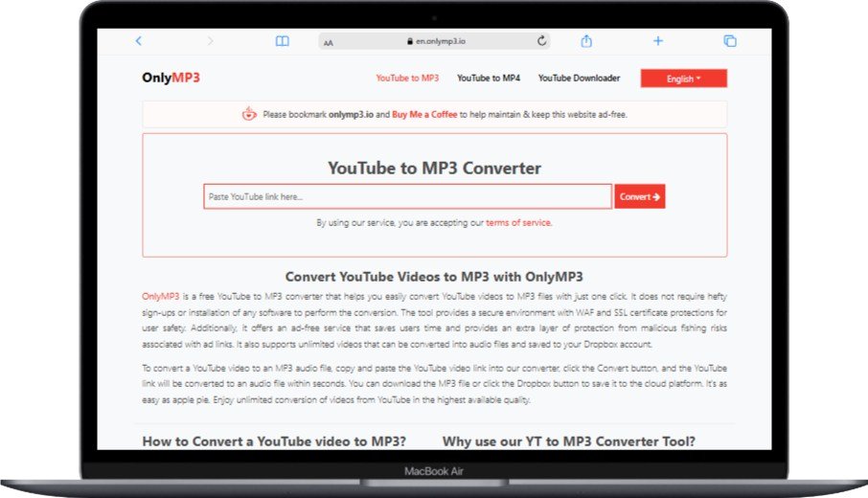Add a new tab with plus icon
This screenshot has width=868, height=498.
(x=657, y=41)
